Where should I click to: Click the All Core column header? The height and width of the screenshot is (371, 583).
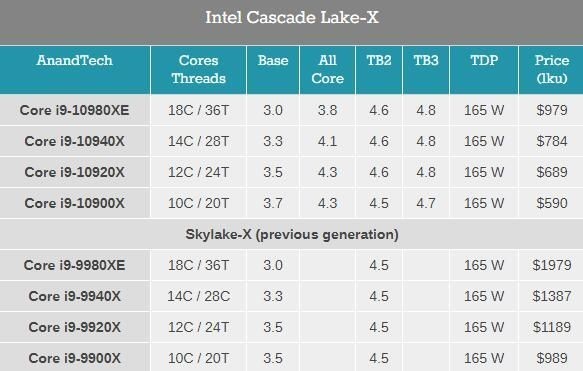tap(328, 70)
